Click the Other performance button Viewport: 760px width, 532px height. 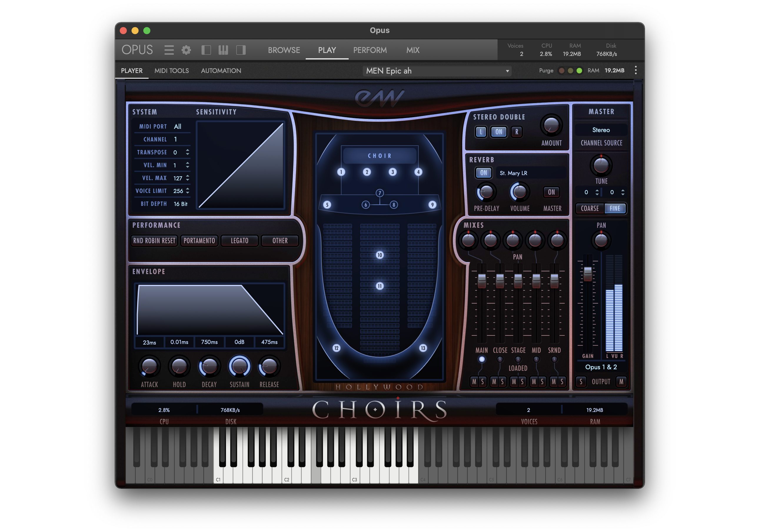[280, 241]
